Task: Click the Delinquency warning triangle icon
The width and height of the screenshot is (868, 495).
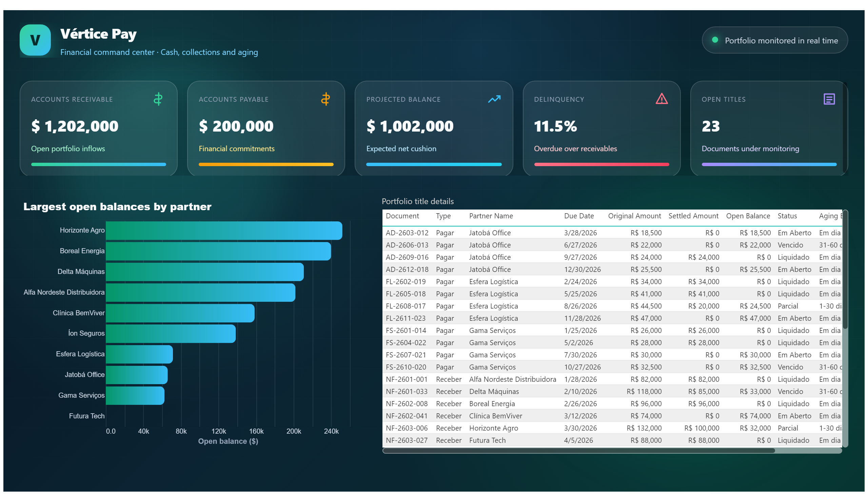Action: (x=661, y=99)
